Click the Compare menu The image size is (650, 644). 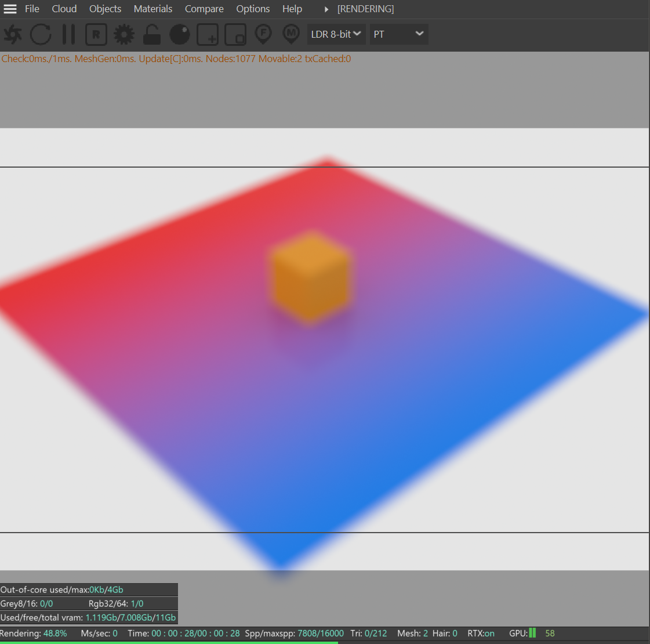(204, 9)
